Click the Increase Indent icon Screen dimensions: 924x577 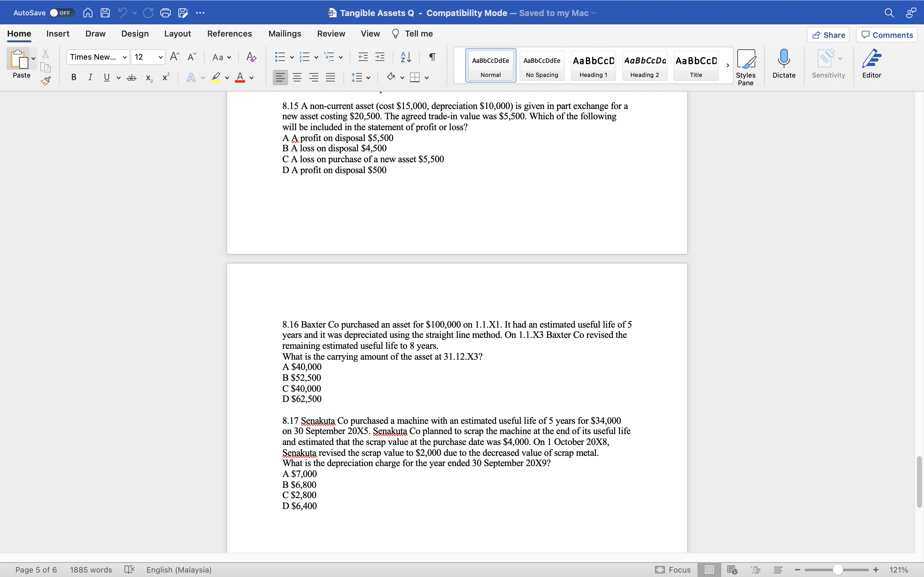point(380,57)
